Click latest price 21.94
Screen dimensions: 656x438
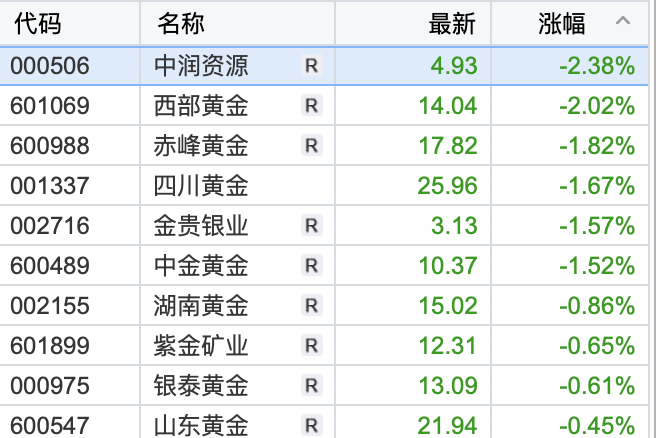pyautogui.click(x=448, y=425)
